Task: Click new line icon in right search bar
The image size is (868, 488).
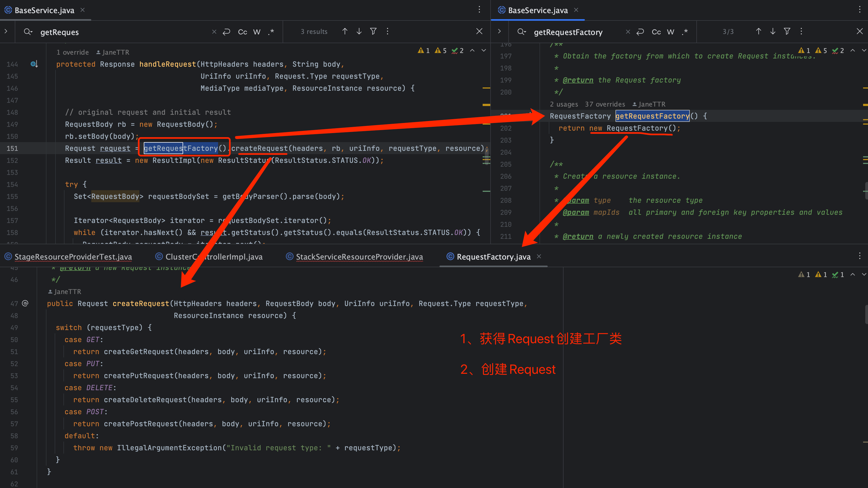Action: coord(640,32)
